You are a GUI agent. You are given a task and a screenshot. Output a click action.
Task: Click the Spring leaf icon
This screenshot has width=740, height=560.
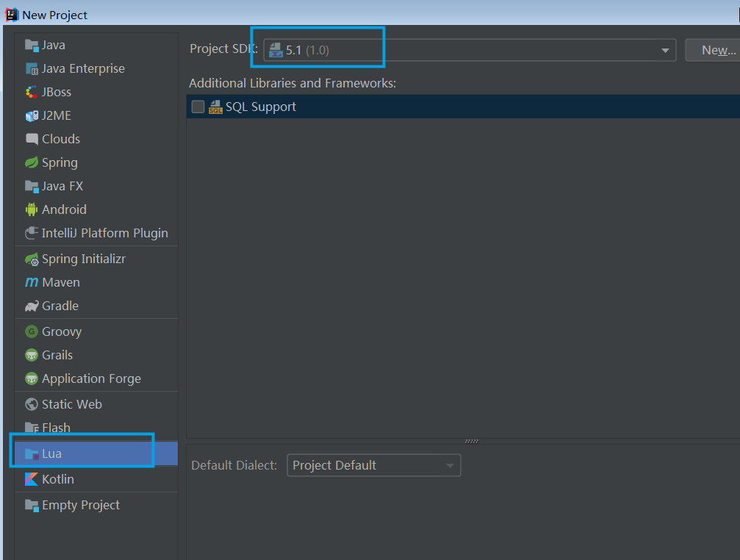tap(32, 162)
